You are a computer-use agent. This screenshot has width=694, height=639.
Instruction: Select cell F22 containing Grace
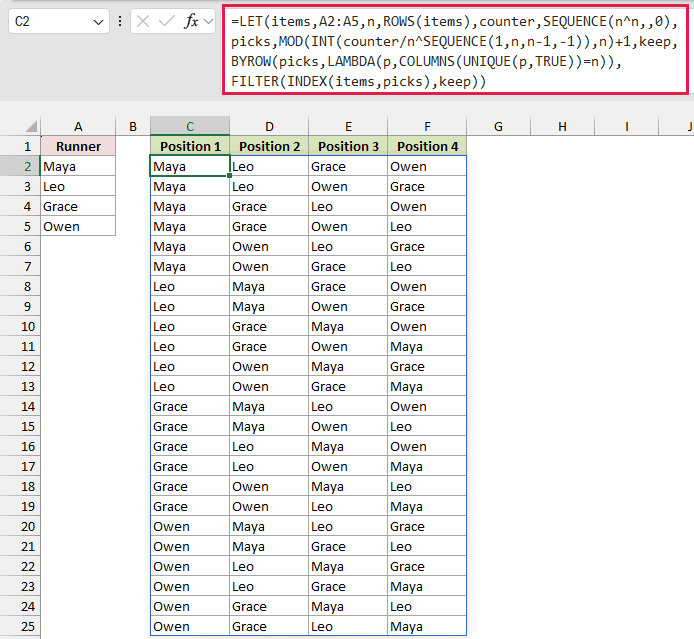coord(427,566)
